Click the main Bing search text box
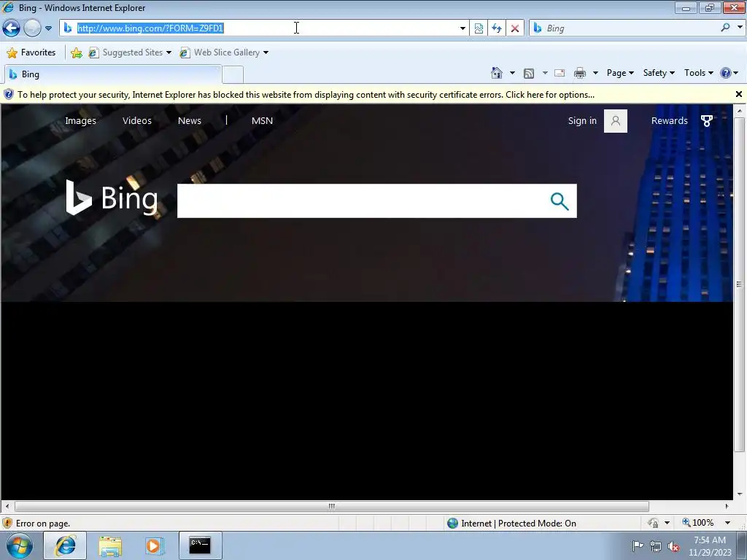Screen dimensions: 747x560 point(360,201)
